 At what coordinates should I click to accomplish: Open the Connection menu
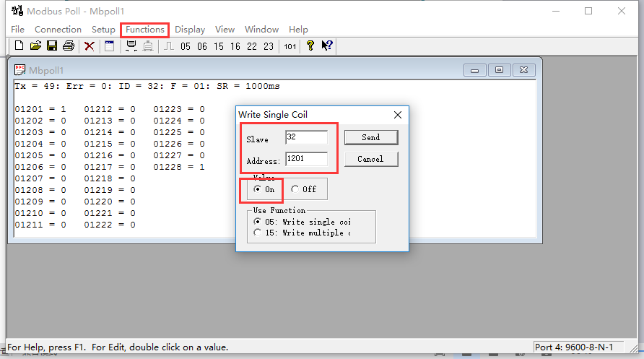click(58, 30)
